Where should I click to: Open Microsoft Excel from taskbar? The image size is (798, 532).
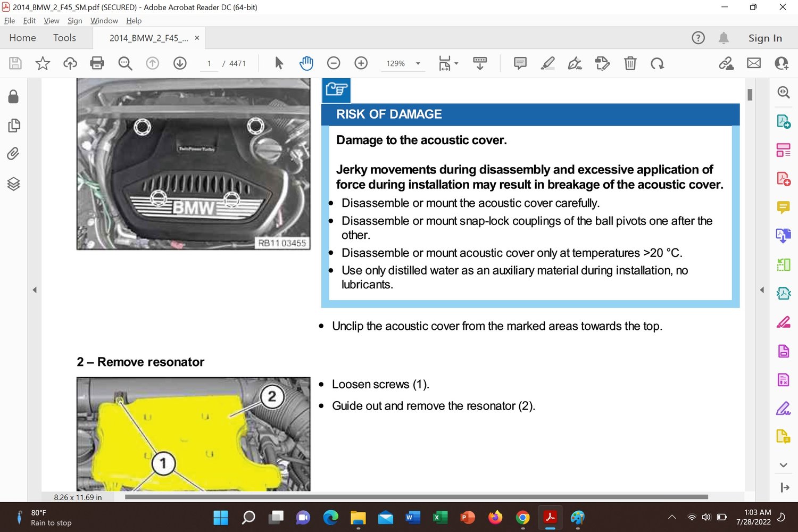pyautogui.click(x=440, y=517)
